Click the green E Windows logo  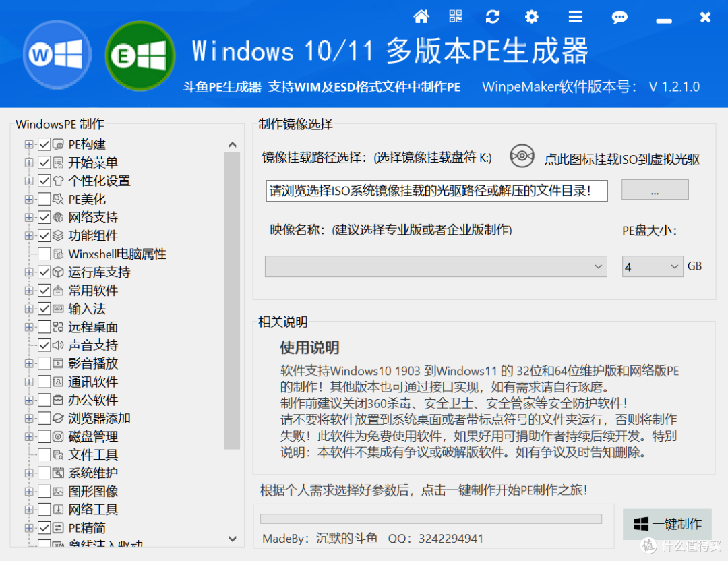pos(140,56)
